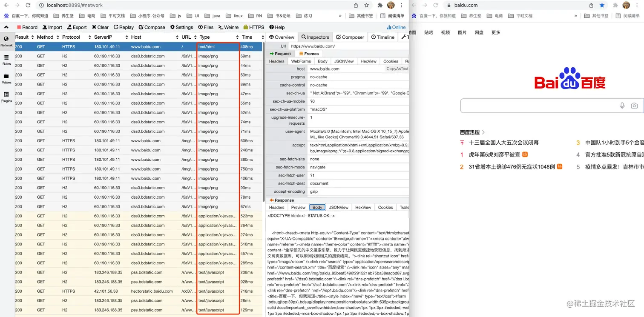Open 更多 link on Baidu page
Screen dimensions: 644x317
496,32
